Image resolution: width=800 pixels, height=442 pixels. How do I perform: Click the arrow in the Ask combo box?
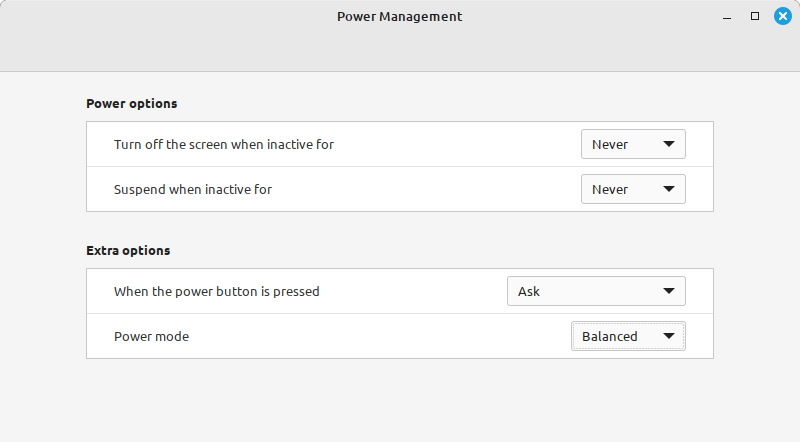(668, 291)
